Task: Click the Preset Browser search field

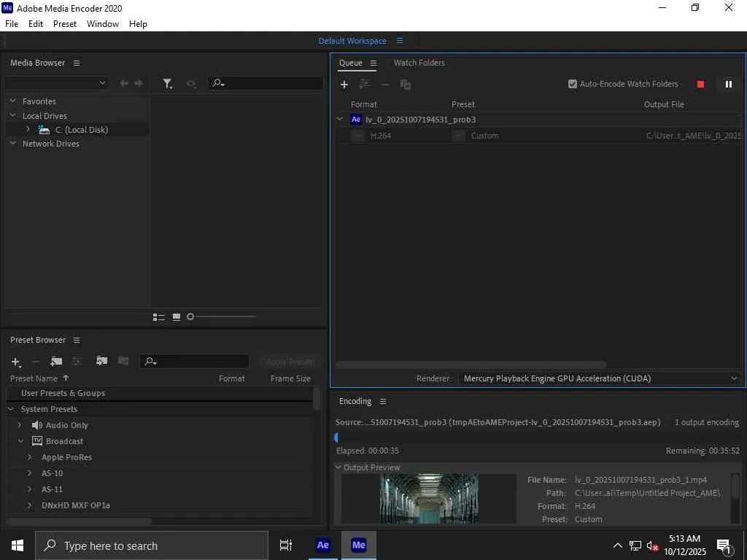Action: pos(194,362)
